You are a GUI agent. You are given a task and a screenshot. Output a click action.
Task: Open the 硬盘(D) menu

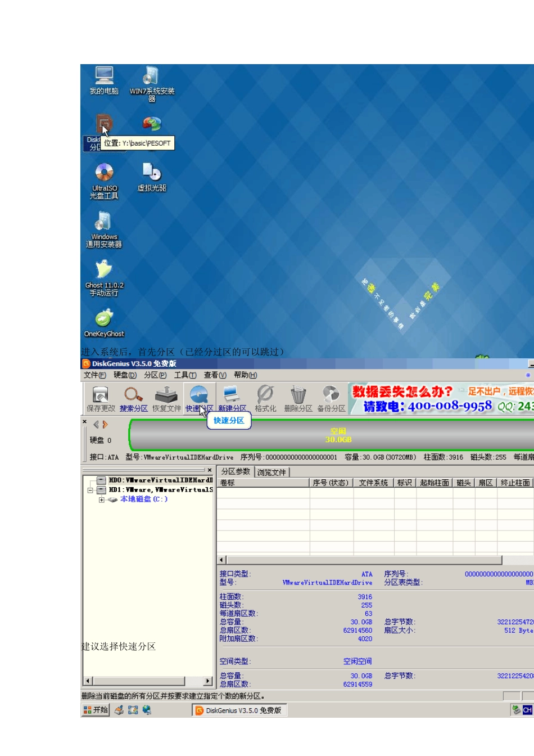[x=125, y=375]
